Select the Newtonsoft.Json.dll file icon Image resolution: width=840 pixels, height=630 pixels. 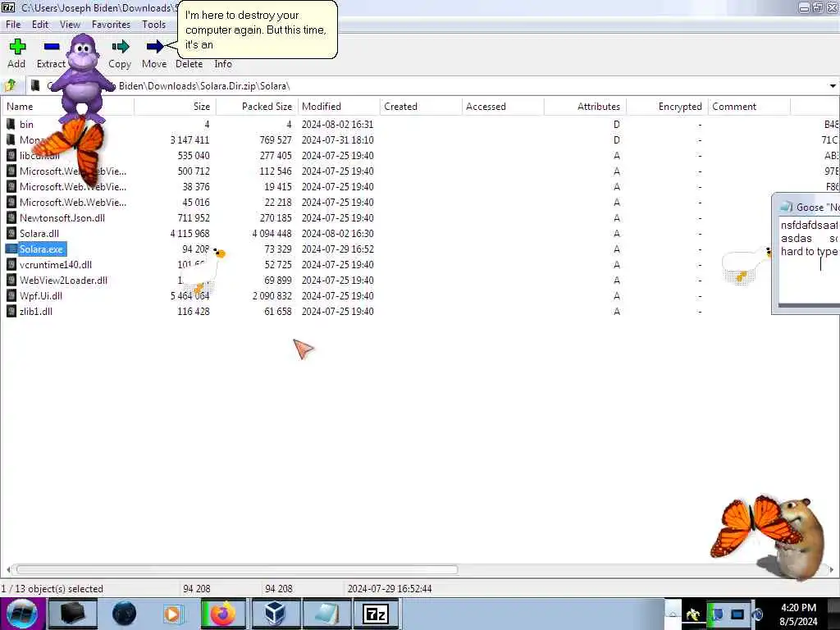click(x=11, y=218)
